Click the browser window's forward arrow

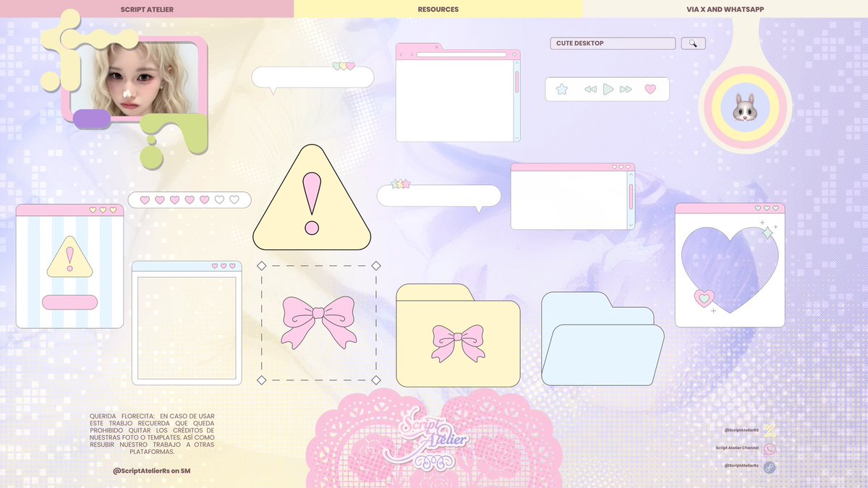(412, 54)
